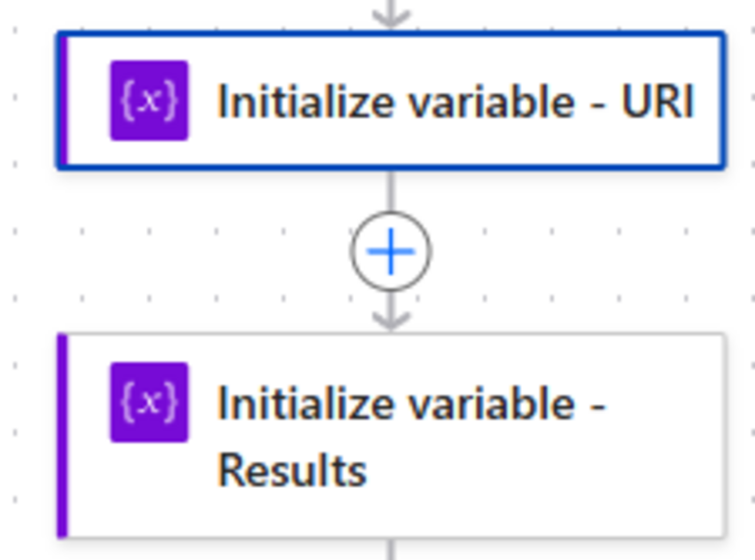Image resolution: width=755 pixels, height=560 pixels.
Task: Click blank area left of URI card's icon
Action: [88, 100]
